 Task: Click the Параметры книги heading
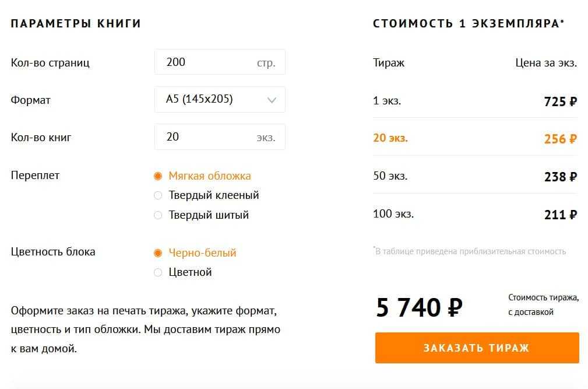click(76, 24)
